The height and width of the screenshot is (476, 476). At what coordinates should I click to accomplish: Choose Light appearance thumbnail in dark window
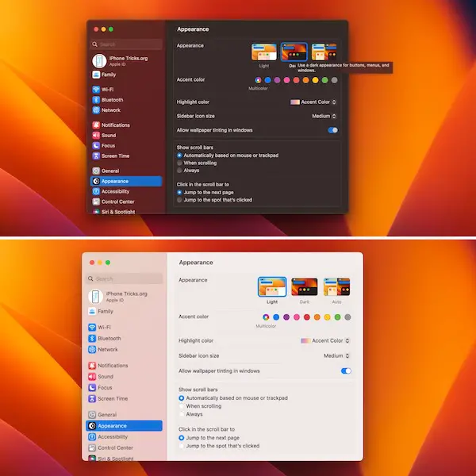[264, 52]
